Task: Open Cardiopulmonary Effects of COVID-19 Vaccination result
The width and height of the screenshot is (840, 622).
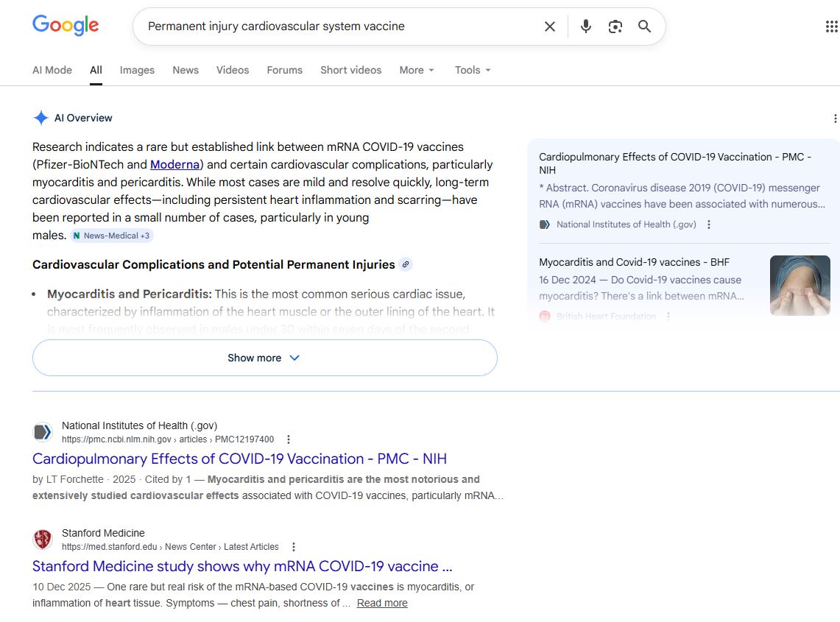Action: click(239, 459)
